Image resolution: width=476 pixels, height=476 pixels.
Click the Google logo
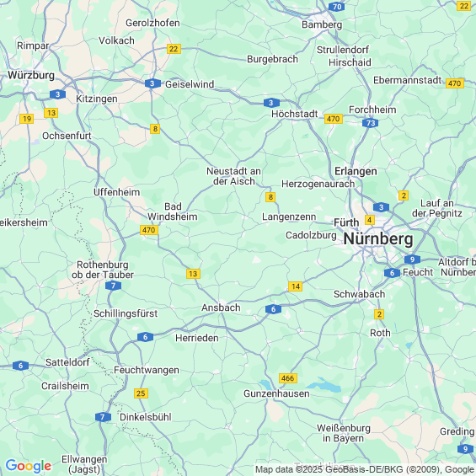pyautogui.click(x=29, y=466)
